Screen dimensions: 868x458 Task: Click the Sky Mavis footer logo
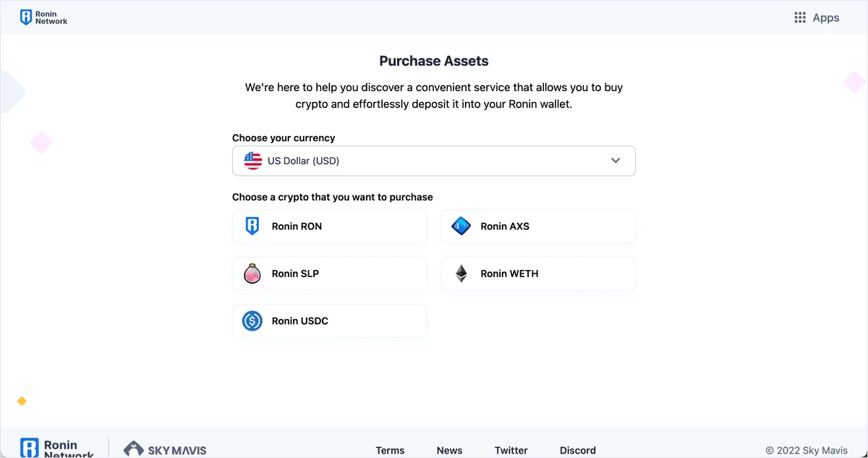click(165, 449)
